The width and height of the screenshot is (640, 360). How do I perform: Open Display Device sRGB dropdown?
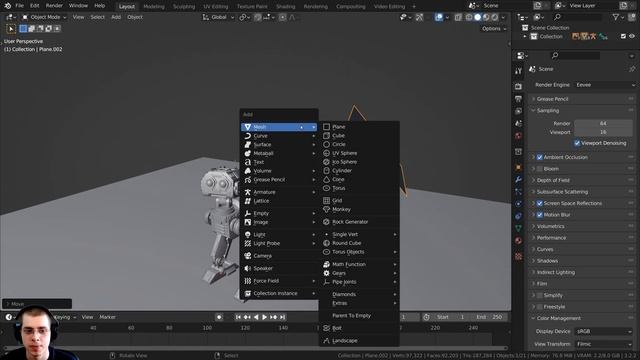tap(604, 331)
